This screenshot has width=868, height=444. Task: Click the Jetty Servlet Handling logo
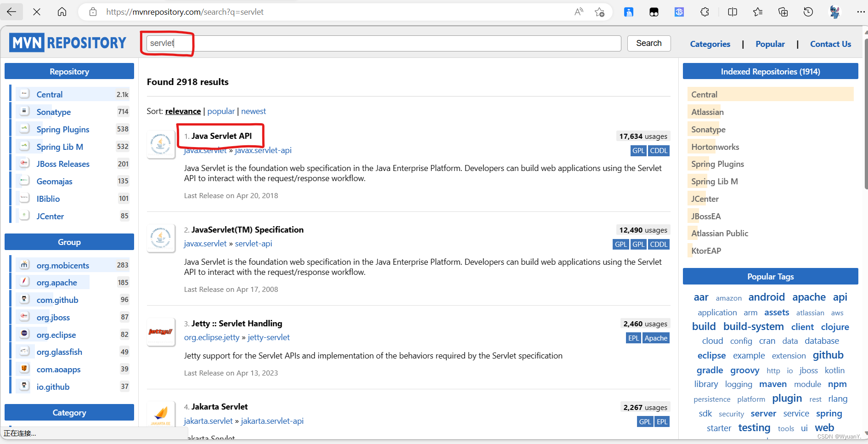click(161, 331)
